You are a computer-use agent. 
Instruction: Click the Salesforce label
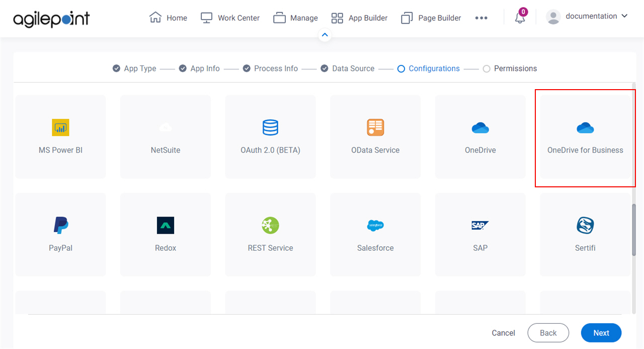[375, 248]
